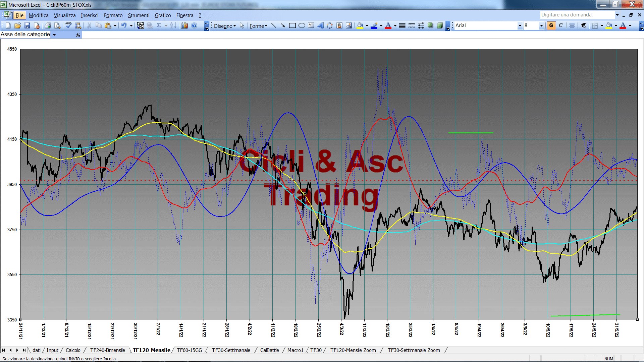This screenshot has width=644, height=362.
Task: Expand the Digitare una domanda dropdown
Action: coord(617,15)
